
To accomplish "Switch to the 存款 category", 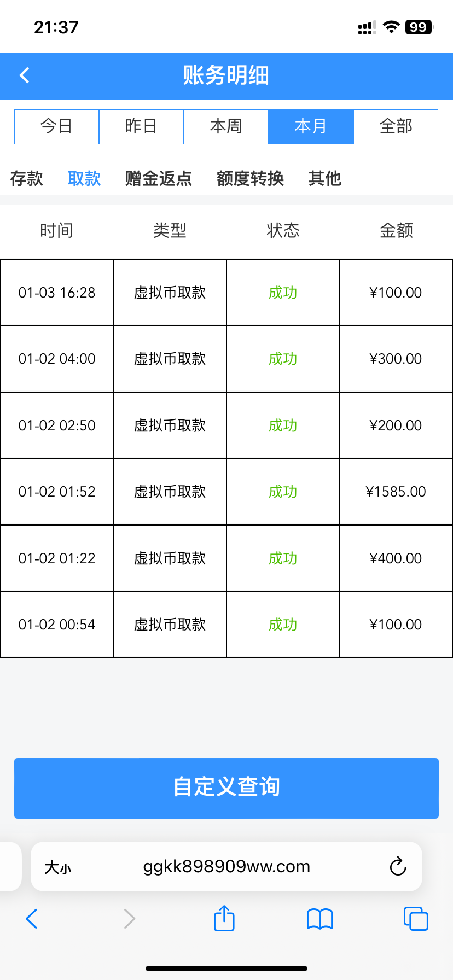I will (26, 178).
